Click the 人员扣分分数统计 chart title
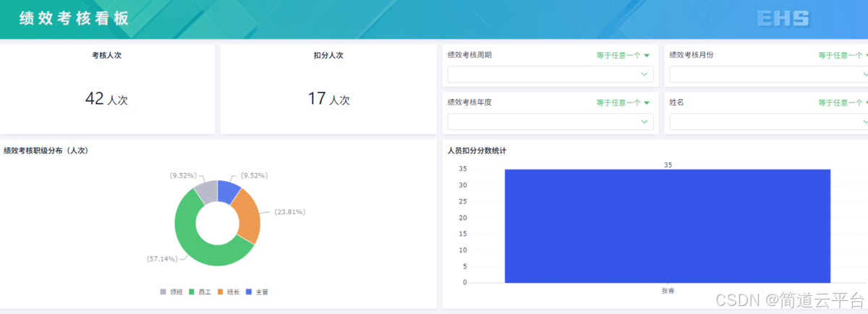 477,150
